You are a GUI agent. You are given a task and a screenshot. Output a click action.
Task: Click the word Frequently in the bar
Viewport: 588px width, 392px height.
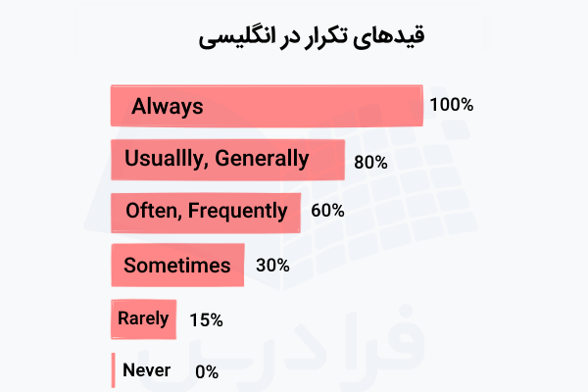pos(237,210)
